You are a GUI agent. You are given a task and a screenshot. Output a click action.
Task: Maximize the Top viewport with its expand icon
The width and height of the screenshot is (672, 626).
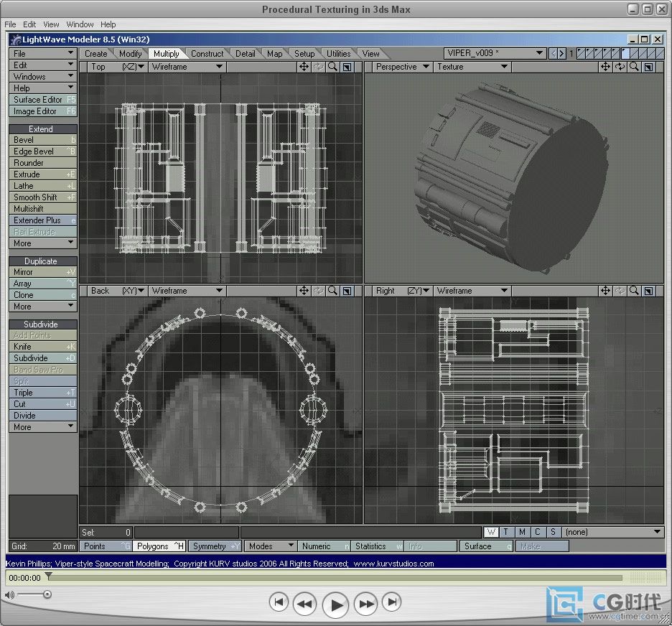pos(347,67)
